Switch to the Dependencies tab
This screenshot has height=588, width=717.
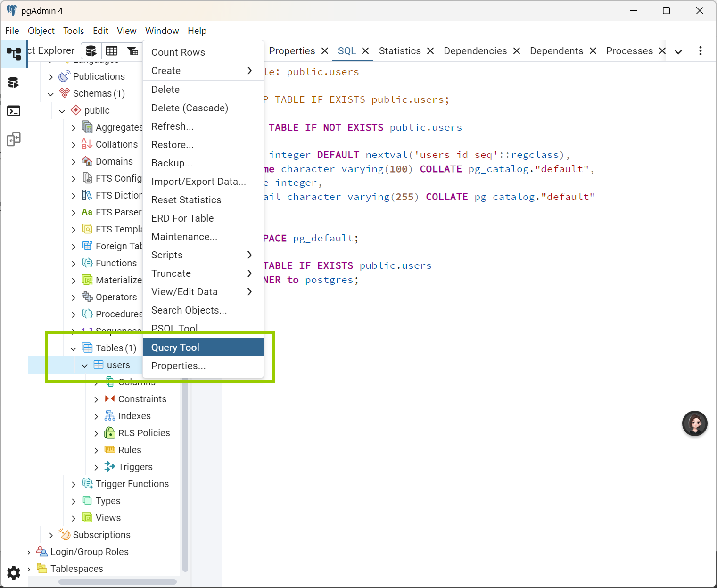475,51
